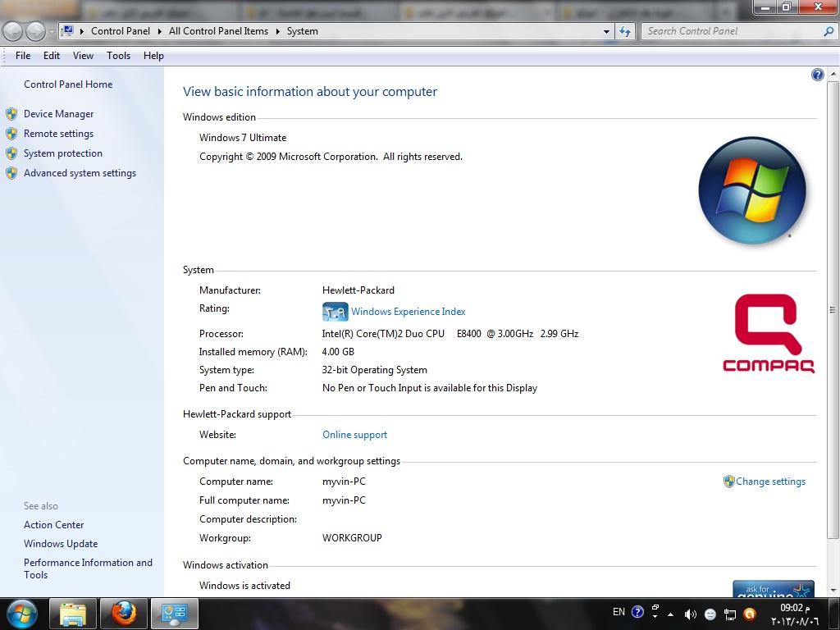Open recent pages dropdown arrow
The height and width of the screenshot is (630, 840).
tap(52, 32)
